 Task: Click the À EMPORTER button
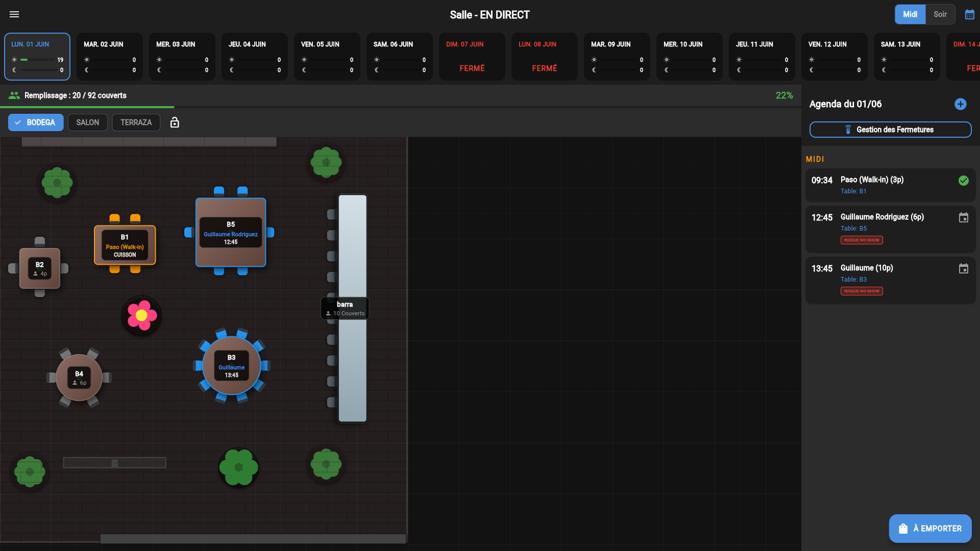930,529
